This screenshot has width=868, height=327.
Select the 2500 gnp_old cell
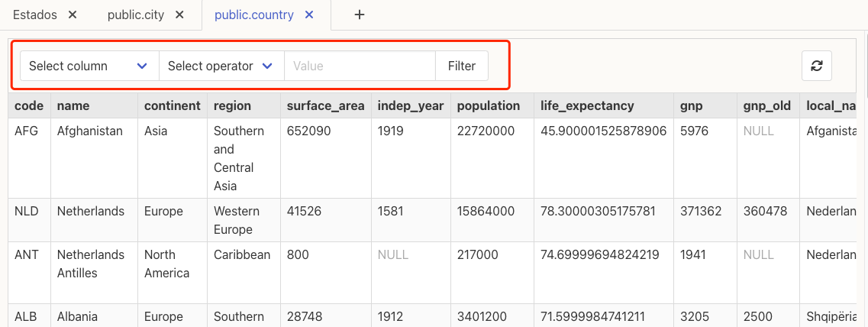[x=768, y=316]
